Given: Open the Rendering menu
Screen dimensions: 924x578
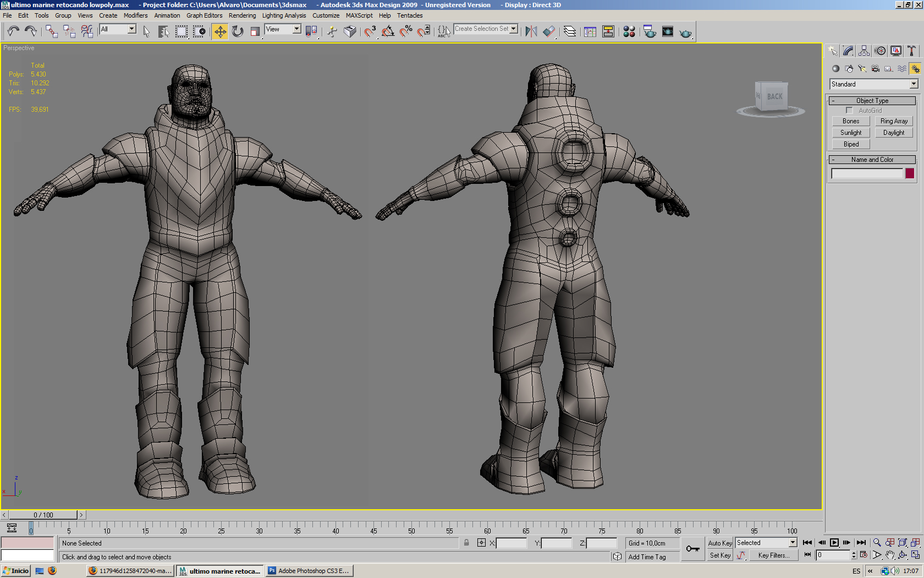Looking at the screenshot, I should click(242, 15).
